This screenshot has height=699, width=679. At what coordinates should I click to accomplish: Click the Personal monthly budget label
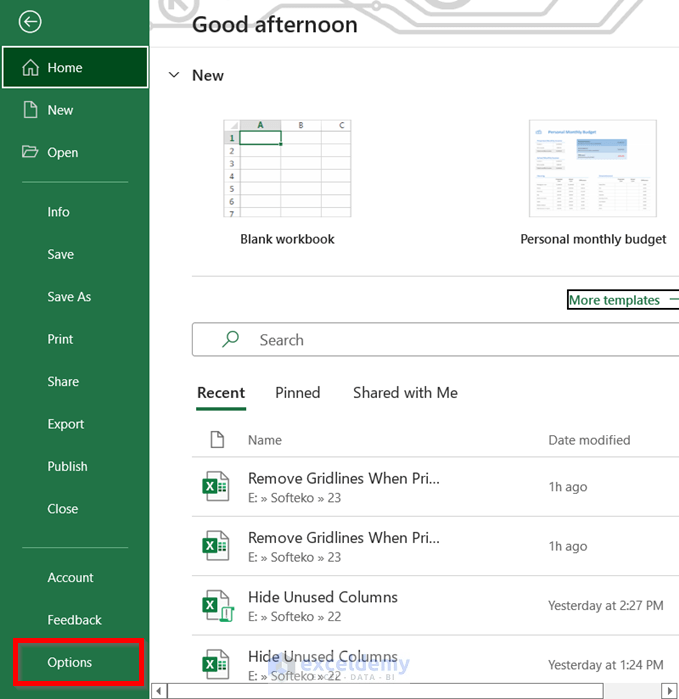593,239
